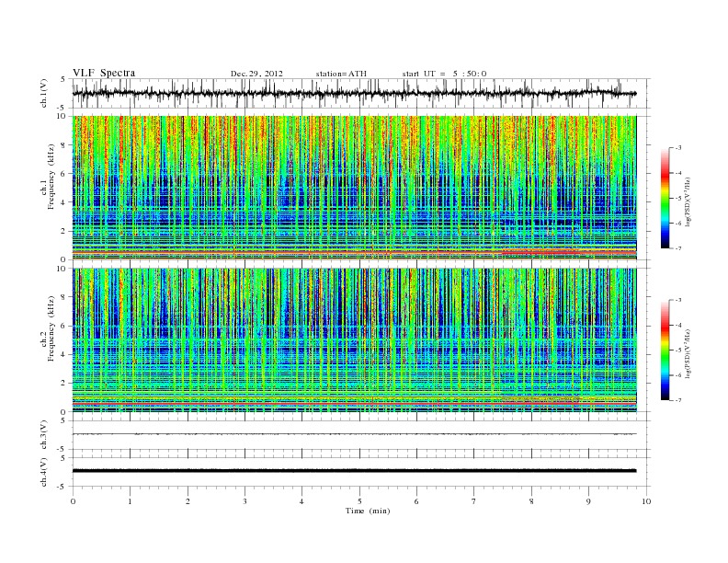
Task: Click the "-5" tick on the ch.2 colorbar
Action: pyautogui.click(x=677, y=350)
